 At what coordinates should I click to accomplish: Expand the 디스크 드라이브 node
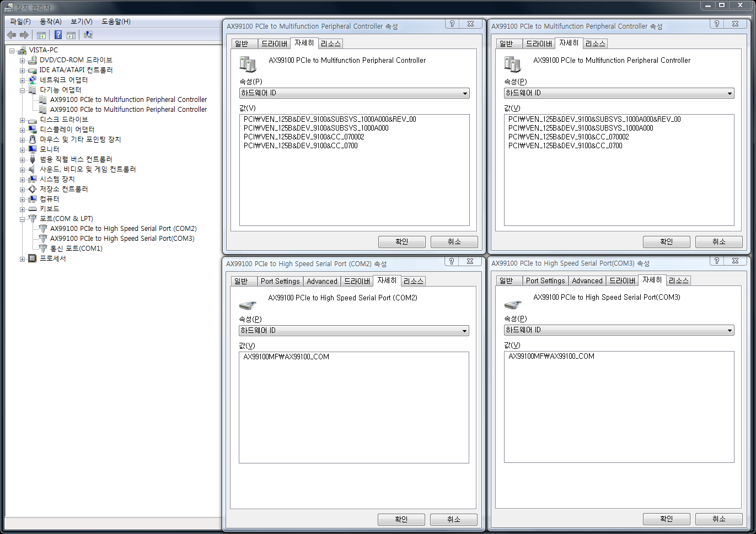(22, 120)
